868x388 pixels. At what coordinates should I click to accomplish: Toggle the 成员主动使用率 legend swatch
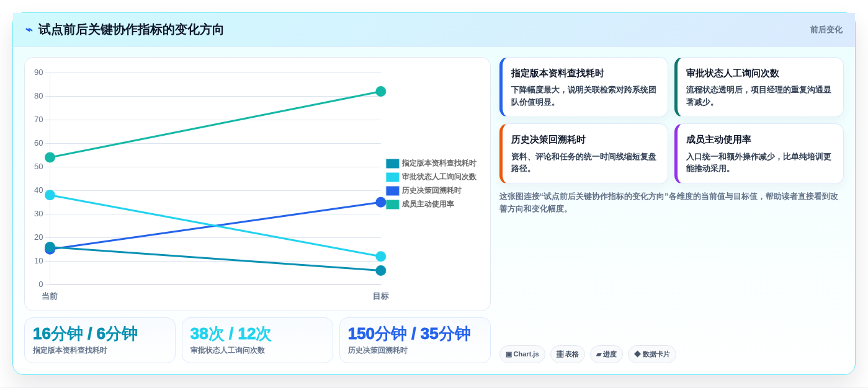[392, 205]
